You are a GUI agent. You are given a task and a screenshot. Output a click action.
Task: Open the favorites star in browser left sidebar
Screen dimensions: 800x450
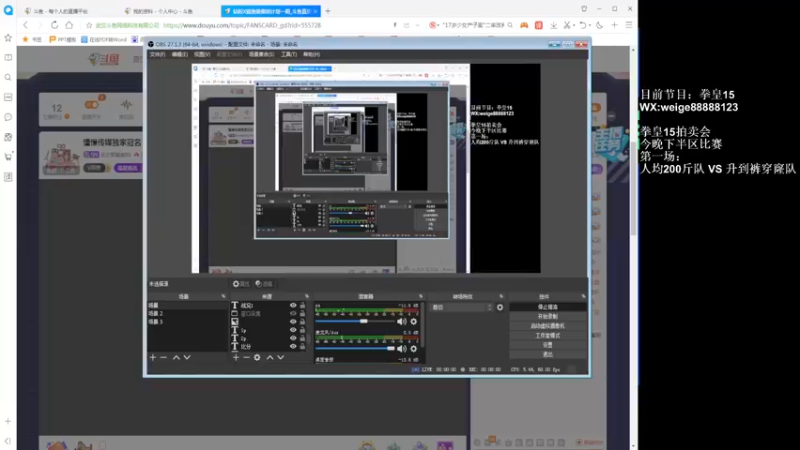point(8,38)
